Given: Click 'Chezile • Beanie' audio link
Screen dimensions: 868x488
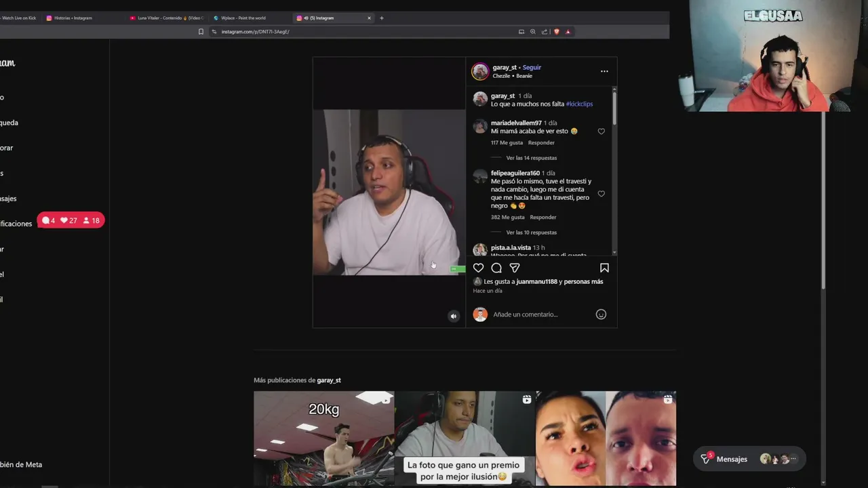Looking at the screenshot, I should coord(513,76).
